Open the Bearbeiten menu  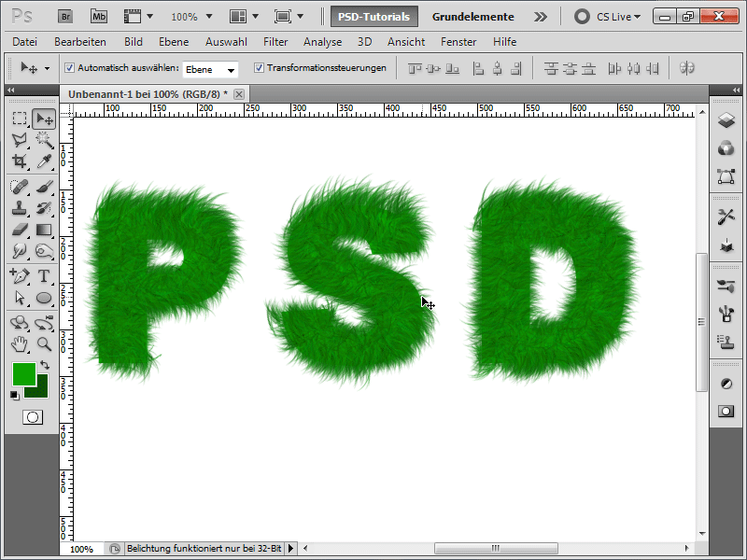pos(80,42)
